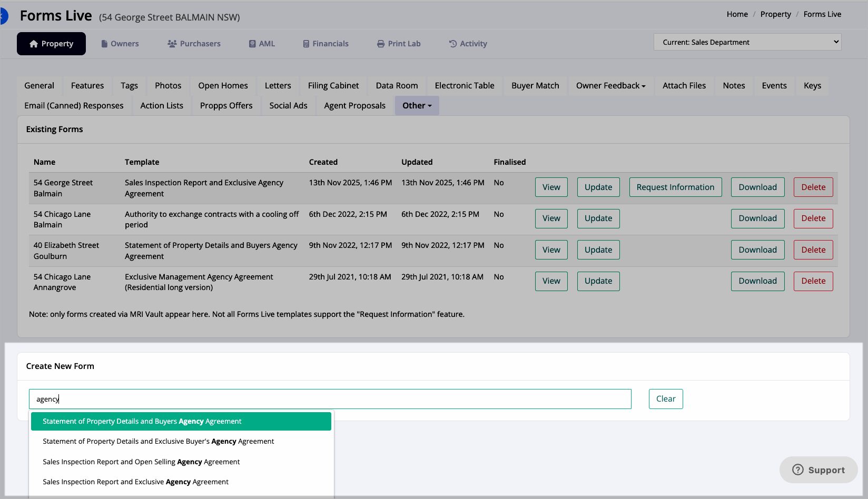Switch to the Letters sub-tab

point(278,86)
